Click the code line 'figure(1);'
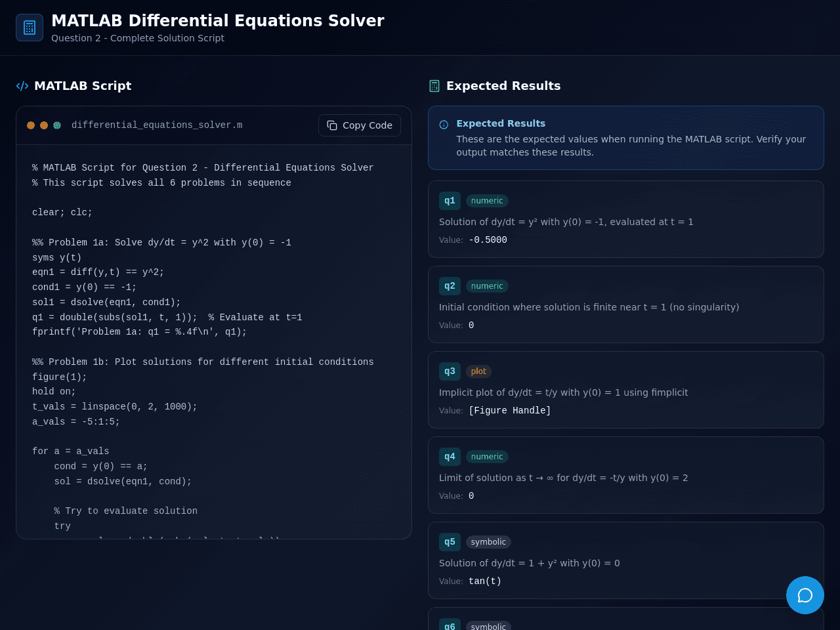This screenshot has width=840, height=630. point(60,377)
